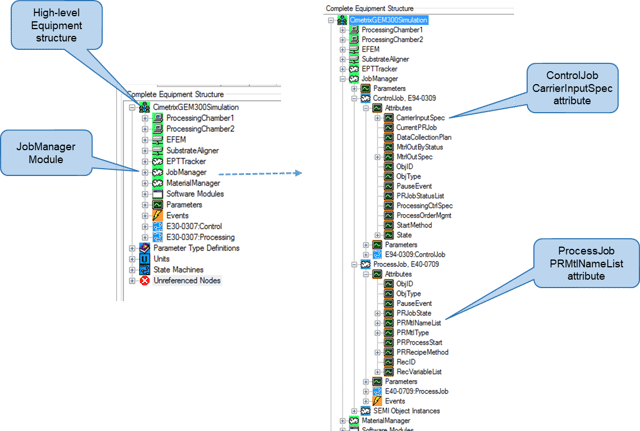The height and width of the screenshot is (431, 640).
Task: Click the JobManager module icon in left tree
Action: point(158,172)
